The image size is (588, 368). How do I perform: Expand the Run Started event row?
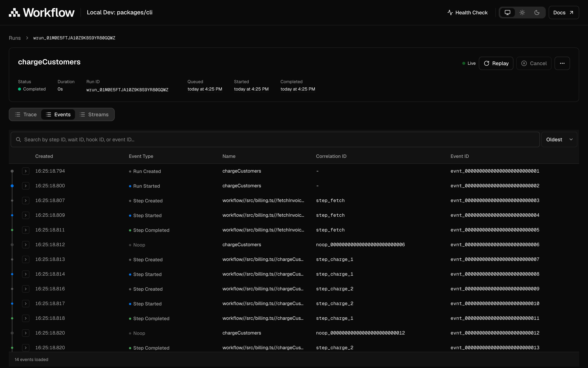(26, 186)
